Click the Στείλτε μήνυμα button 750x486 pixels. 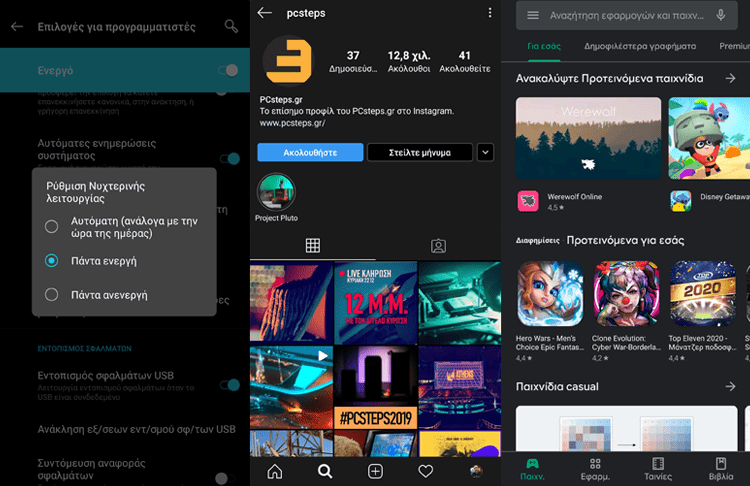(x=419, y=153)
